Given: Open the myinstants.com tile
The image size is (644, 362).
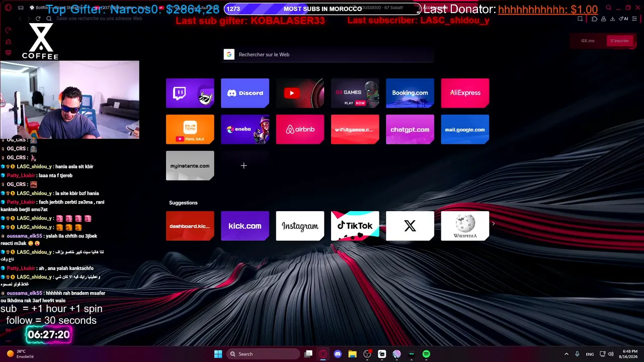Looking at the screenshot, I should click(x=190, y=165).
